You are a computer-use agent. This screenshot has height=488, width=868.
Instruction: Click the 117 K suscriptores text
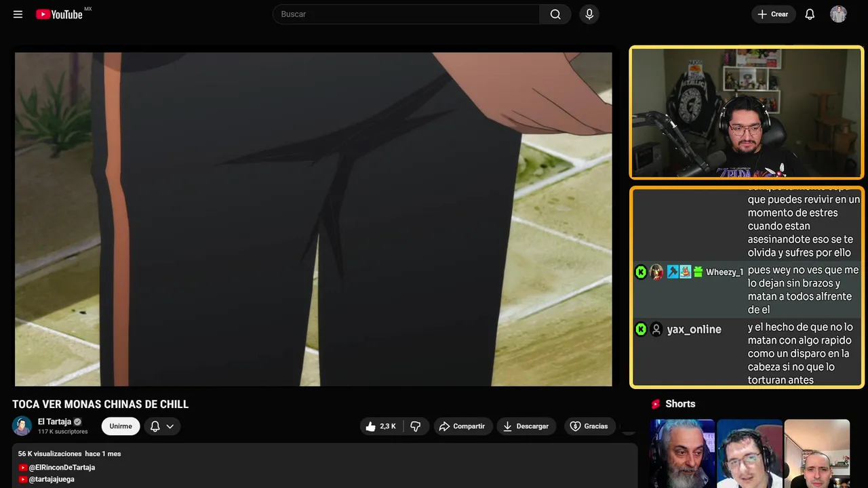point(63,432)
